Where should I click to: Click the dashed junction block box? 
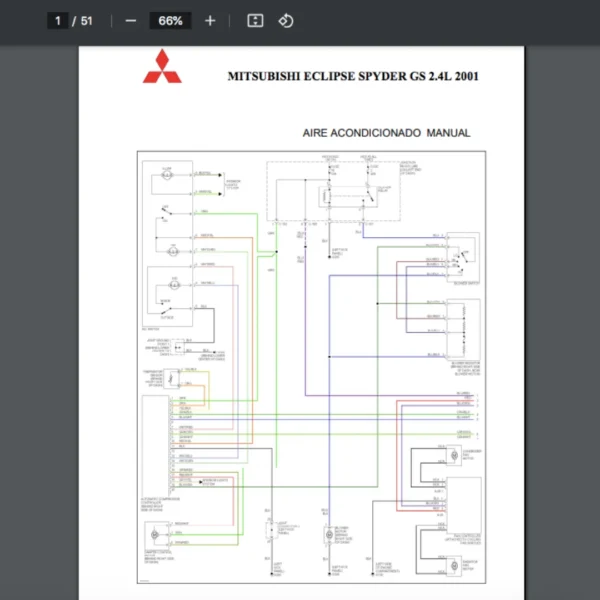click(334, 189)
